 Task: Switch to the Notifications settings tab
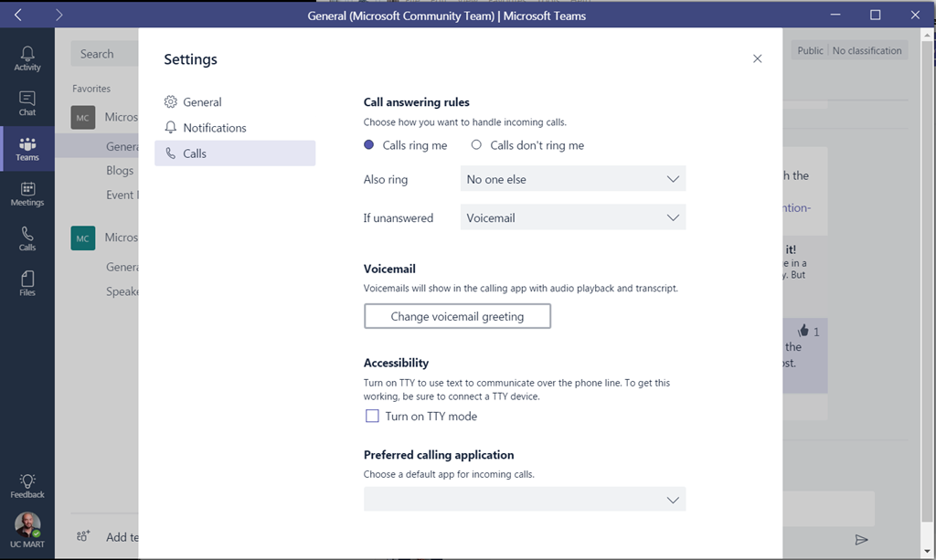[214, 128]
